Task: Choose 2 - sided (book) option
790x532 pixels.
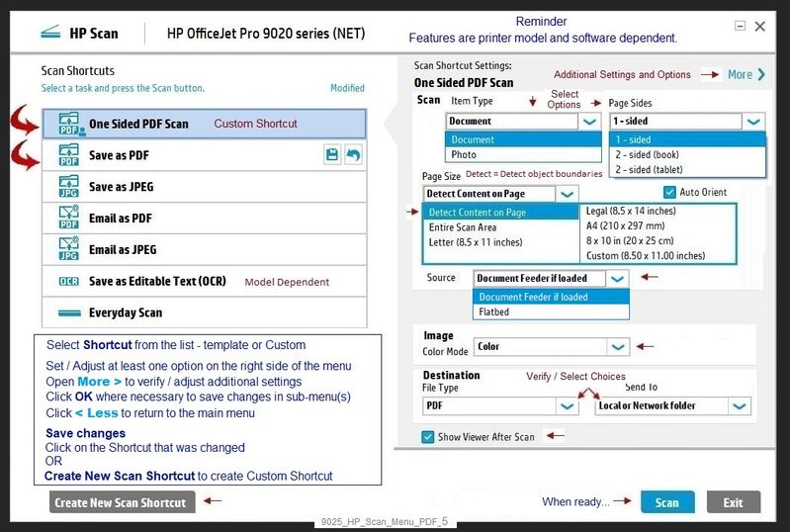Action: pos(688,154)
